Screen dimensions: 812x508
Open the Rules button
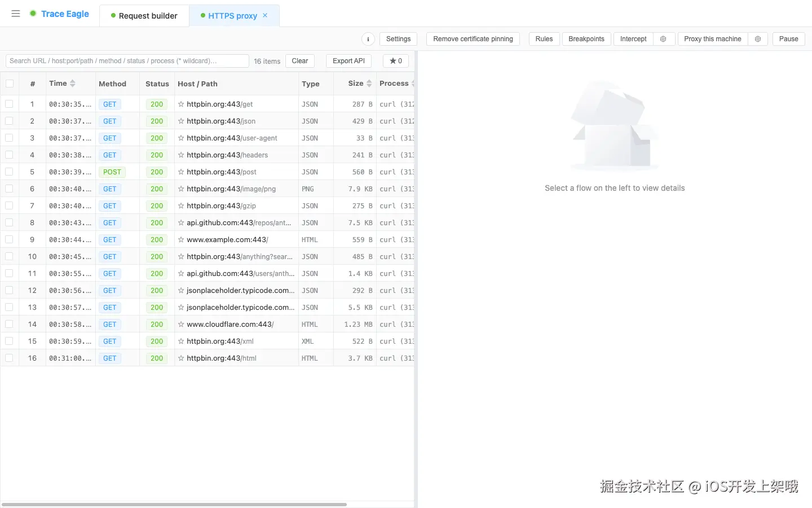544,39
